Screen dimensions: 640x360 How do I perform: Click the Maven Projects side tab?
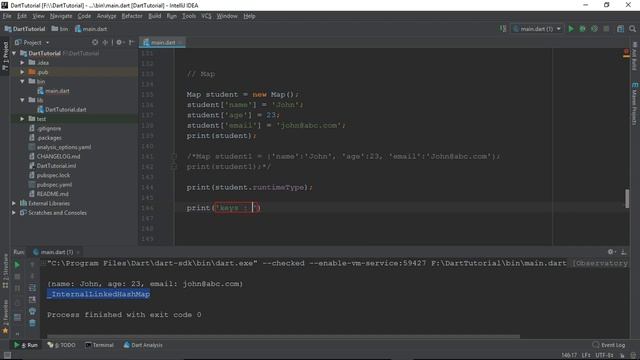pos(635,104)
